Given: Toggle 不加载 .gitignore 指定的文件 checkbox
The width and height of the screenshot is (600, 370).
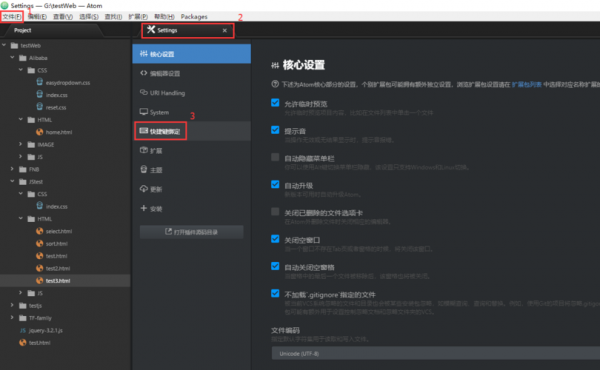Looking at the screenshot, I should pos(275,293).
